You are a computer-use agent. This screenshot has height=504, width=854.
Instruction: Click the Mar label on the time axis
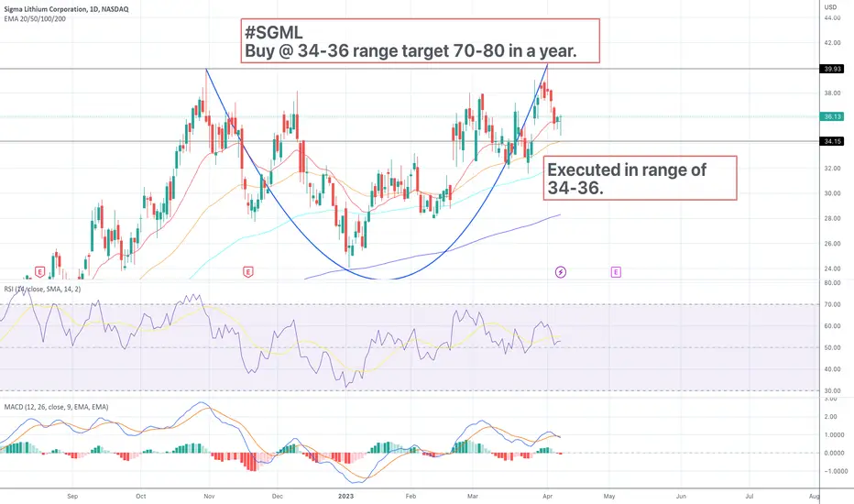pos(473,497)
